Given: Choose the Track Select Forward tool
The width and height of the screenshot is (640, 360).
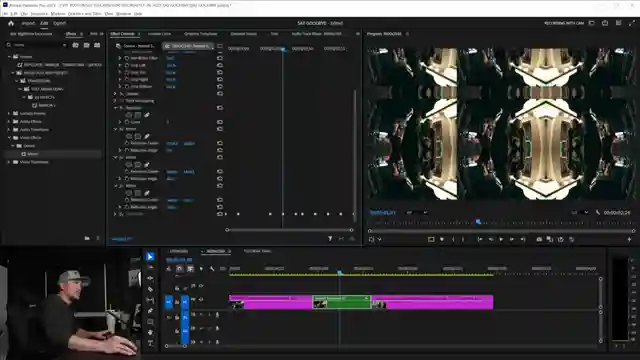Looking at the screenshot, I should [150, 267].
